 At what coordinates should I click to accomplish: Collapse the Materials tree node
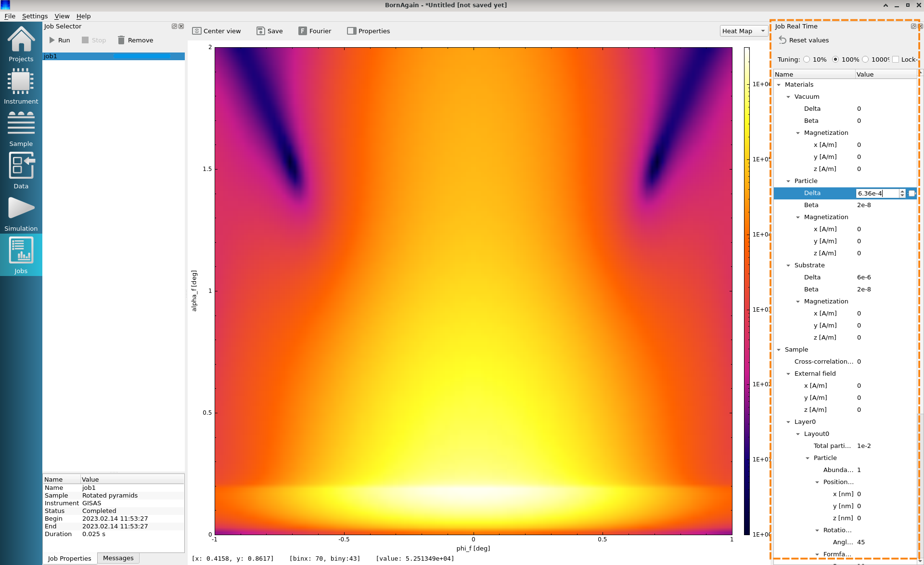tap(779, 85)
